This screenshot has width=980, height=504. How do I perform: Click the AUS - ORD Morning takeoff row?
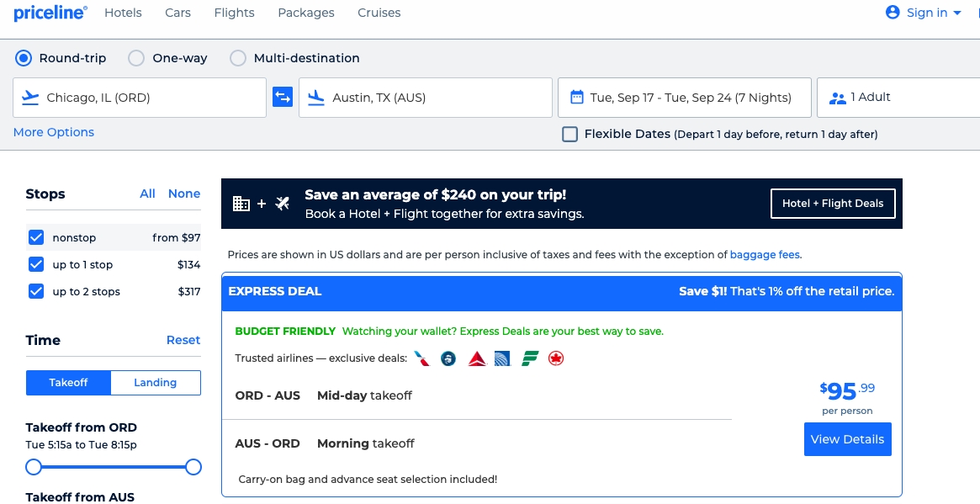tap(477, 443)
